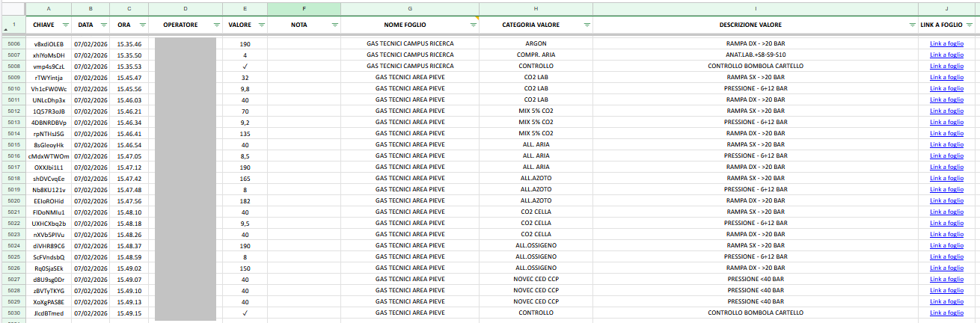Select the empty NOTA cell in row 5012
980x323 pixels.
coord(304,111)
